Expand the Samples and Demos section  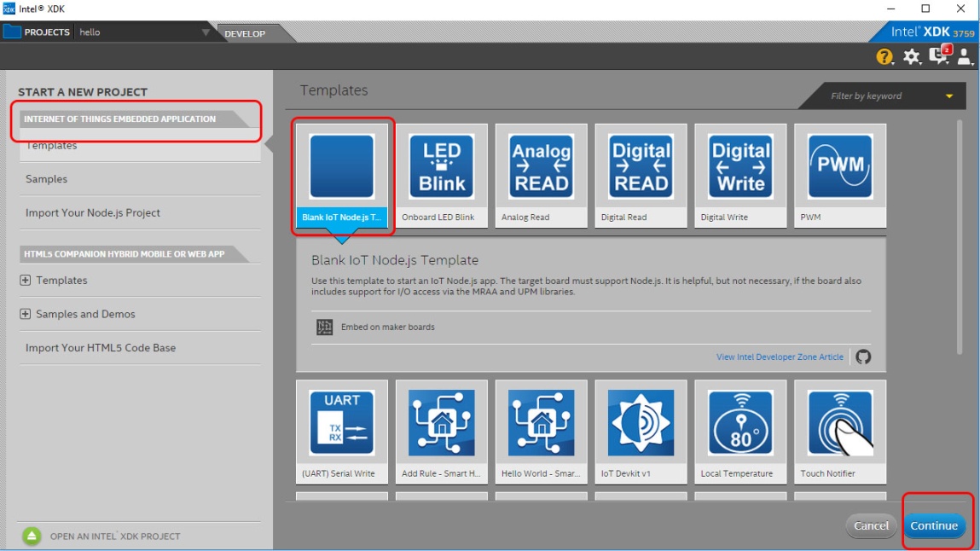click(x=26, y=315)
